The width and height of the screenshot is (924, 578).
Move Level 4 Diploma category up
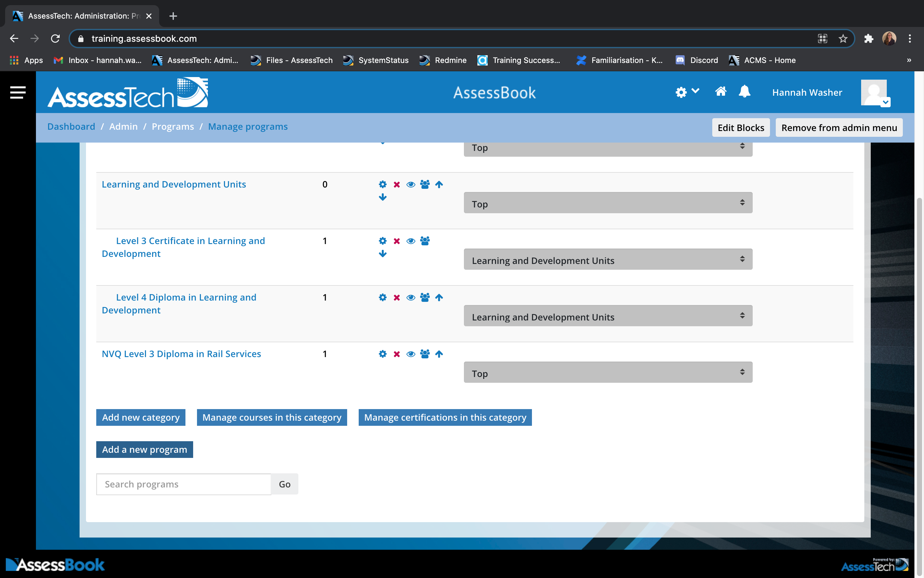point(439,297)
